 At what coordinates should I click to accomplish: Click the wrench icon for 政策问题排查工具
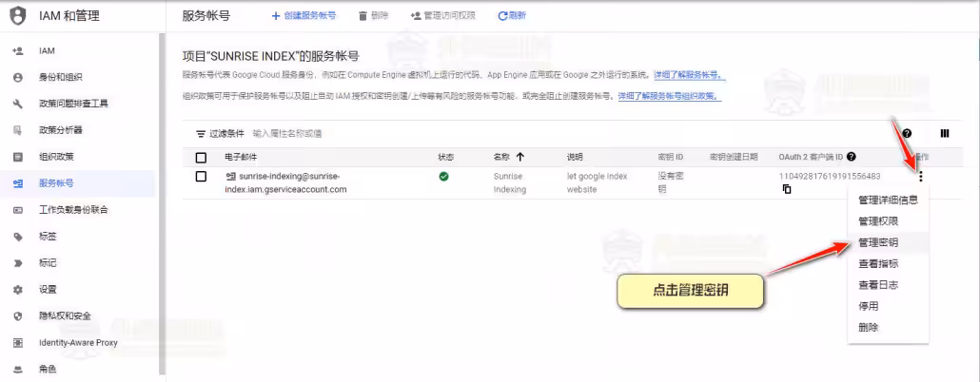coord(18,104)
